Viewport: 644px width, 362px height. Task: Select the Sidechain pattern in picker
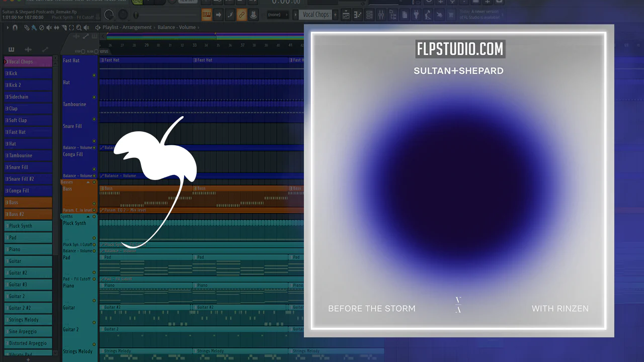coord(28,97)
